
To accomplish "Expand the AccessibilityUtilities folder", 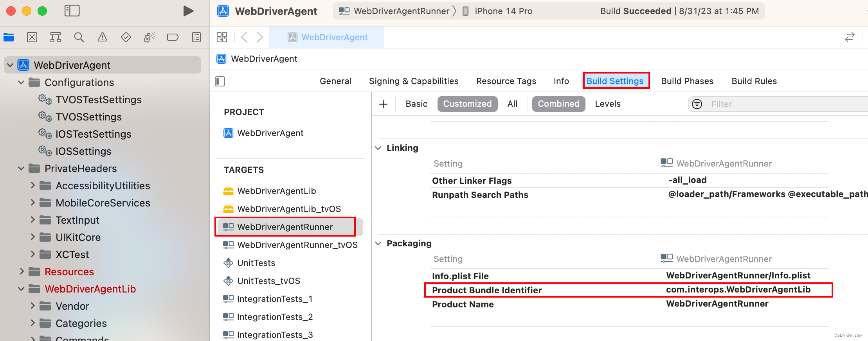I will (x=33, y=185).
